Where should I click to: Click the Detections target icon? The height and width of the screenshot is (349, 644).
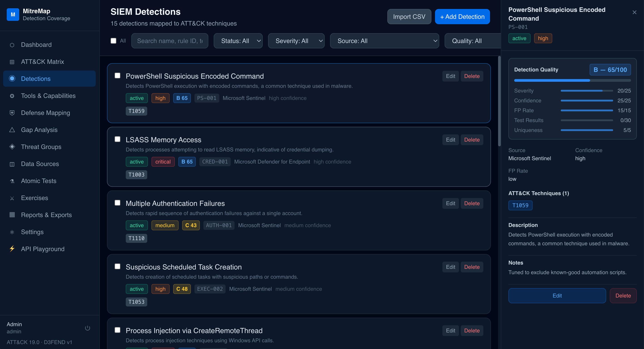pyautogui.click(x=12, y=79)
